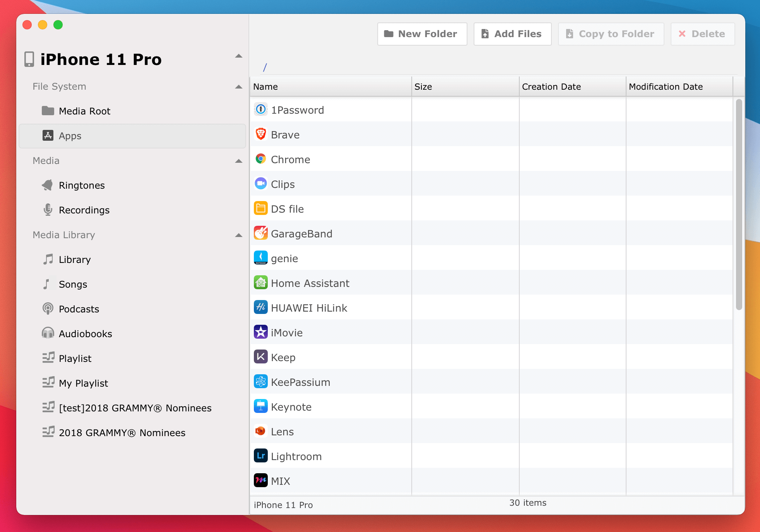
Task: Click the Podcasts sidebar icon
Action: point(48,309)
